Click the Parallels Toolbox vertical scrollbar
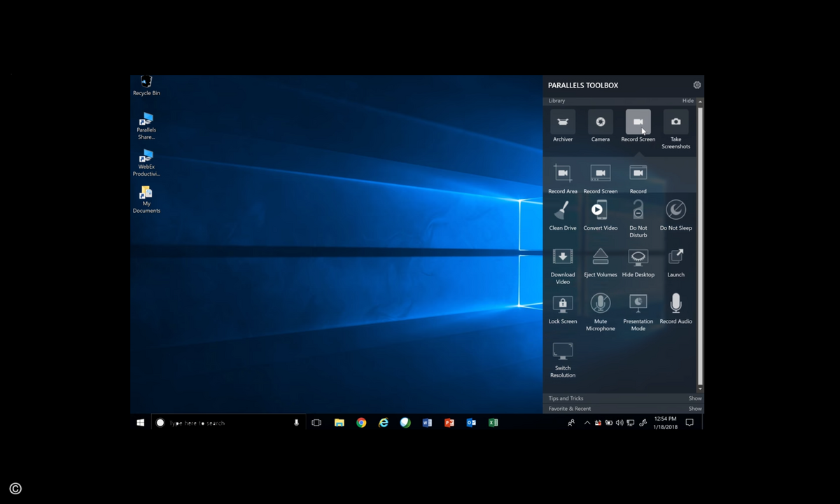 click(700, 245)
